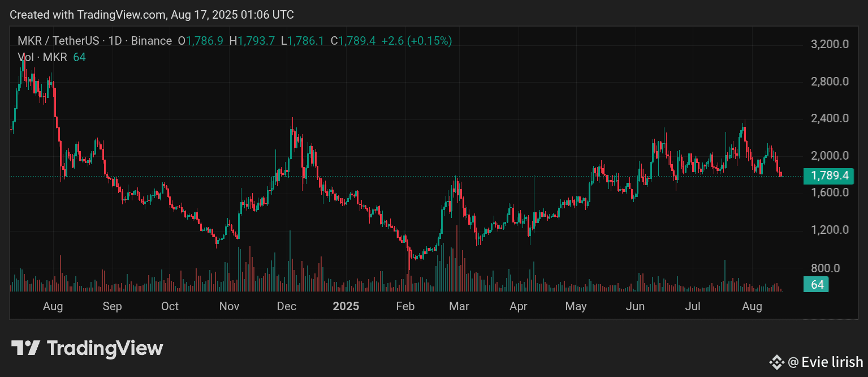Click the Apr time axis label

(x=519, y=306)
